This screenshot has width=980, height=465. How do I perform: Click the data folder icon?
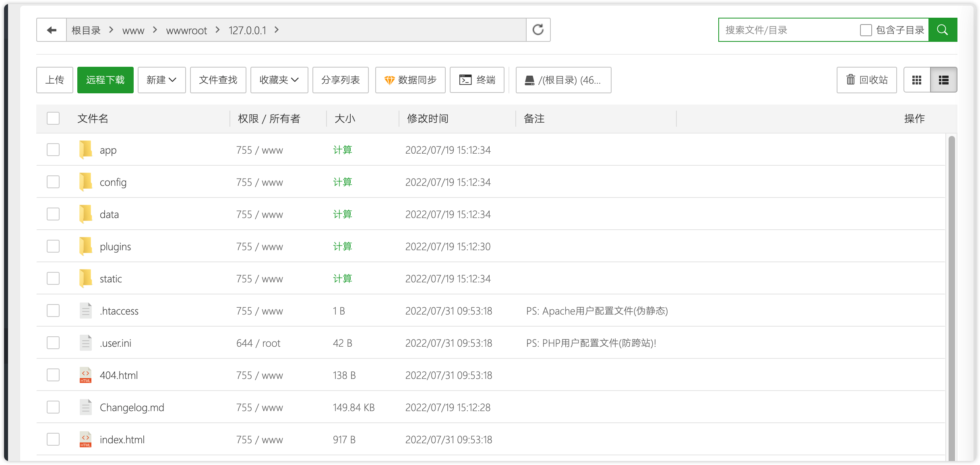(x=86, y=214)
